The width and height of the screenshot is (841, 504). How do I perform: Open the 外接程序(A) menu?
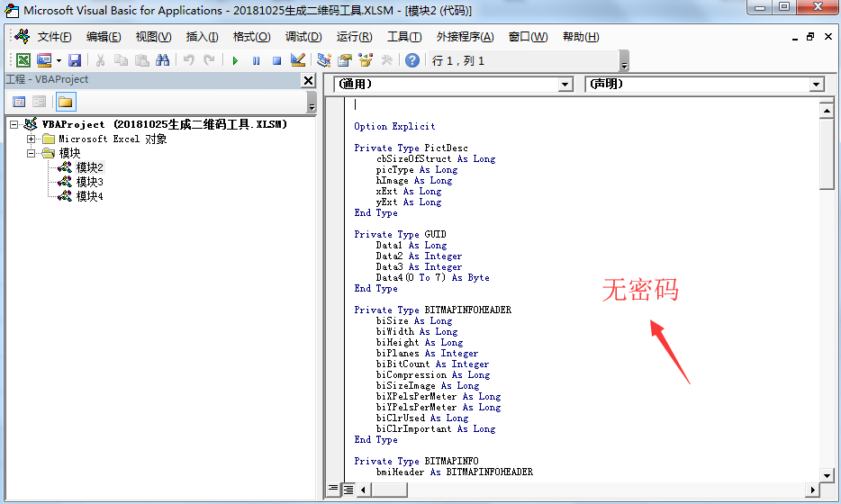click(465, 37)
